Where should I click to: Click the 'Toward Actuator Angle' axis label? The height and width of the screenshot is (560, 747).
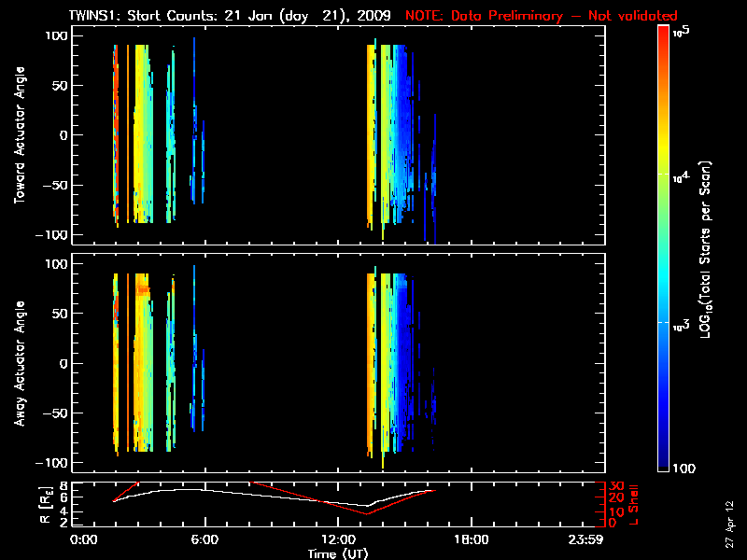click(19, 135)
